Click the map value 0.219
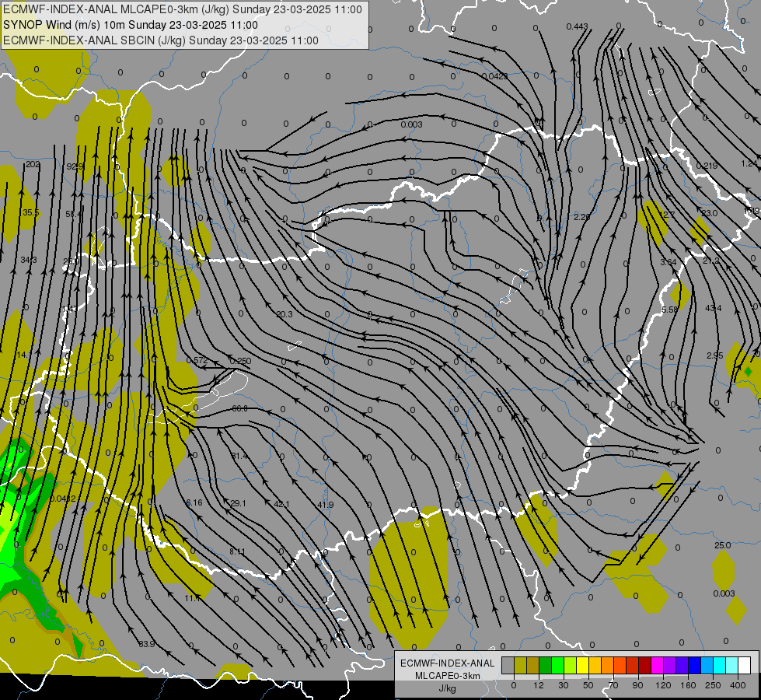Image resolution: width=761 pixels, height=700 pixels. (707, 166)
